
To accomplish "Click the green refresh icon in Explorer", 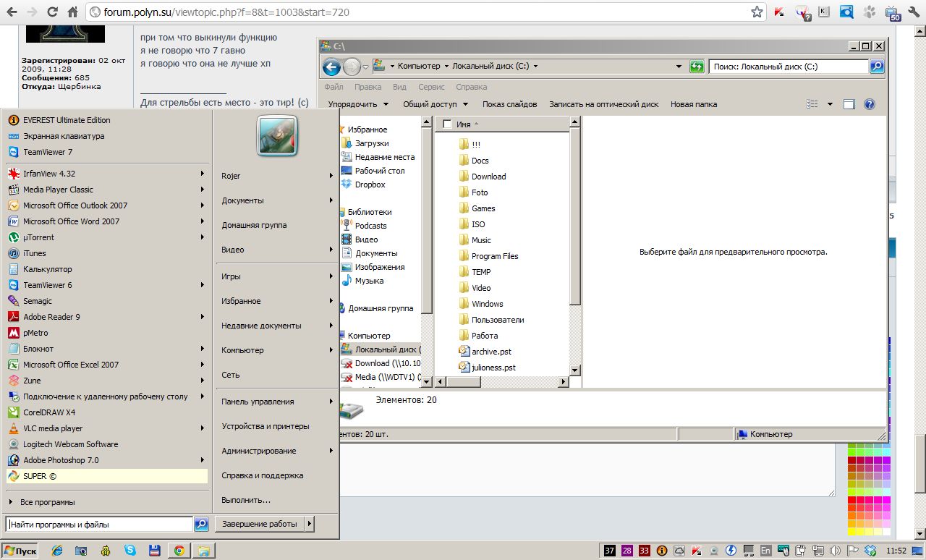I will click(697, 67).
